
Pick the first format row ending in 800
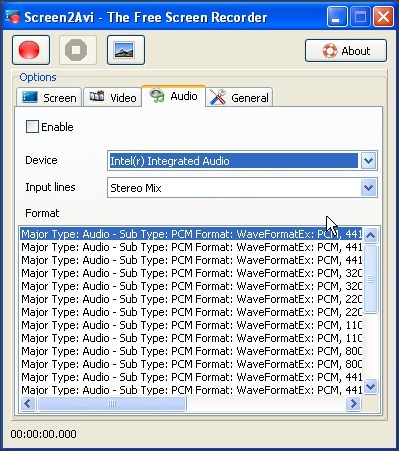coord(191,351)
